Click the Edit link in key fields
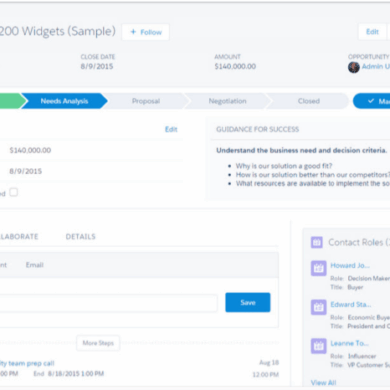The width and height of the screenshot is (390, 390). [171, 129]
